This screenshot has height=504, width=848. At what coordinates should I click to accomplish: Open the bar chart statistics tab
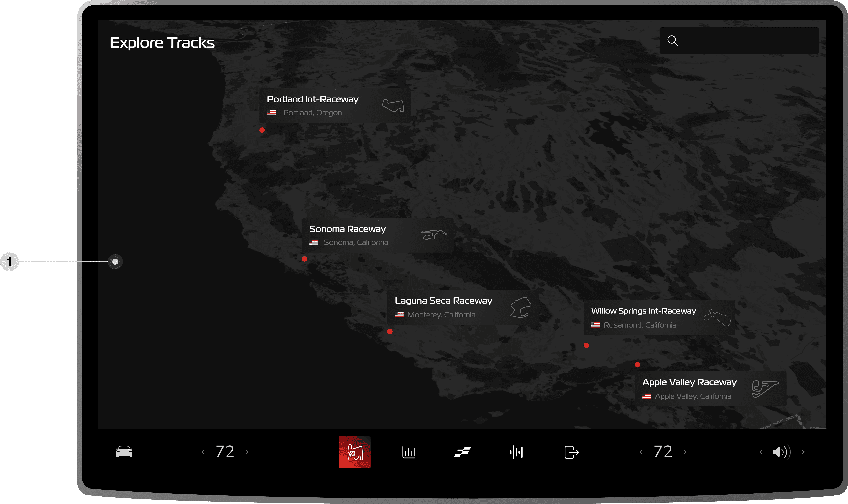pos(408,452)
